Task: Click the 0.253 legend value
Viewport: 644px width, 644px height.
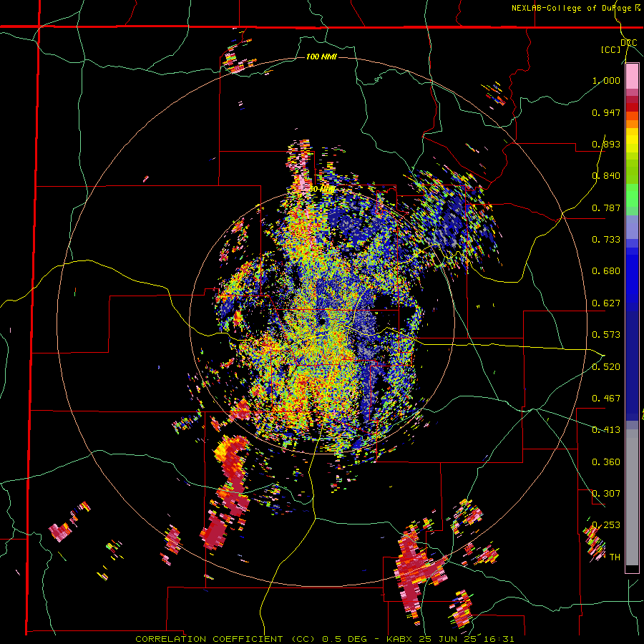Action: tap(606, 525)
